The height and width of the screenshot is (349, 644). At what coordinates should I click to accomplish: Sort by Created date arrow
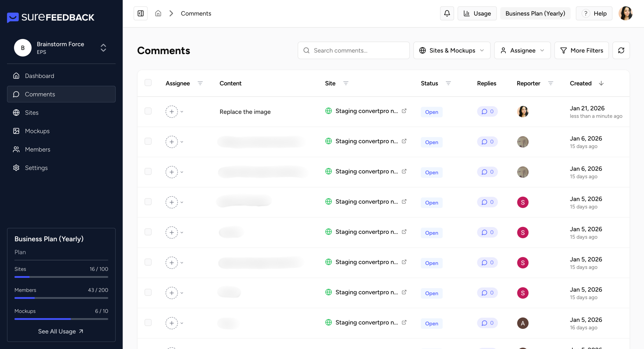tap(601, 83)
